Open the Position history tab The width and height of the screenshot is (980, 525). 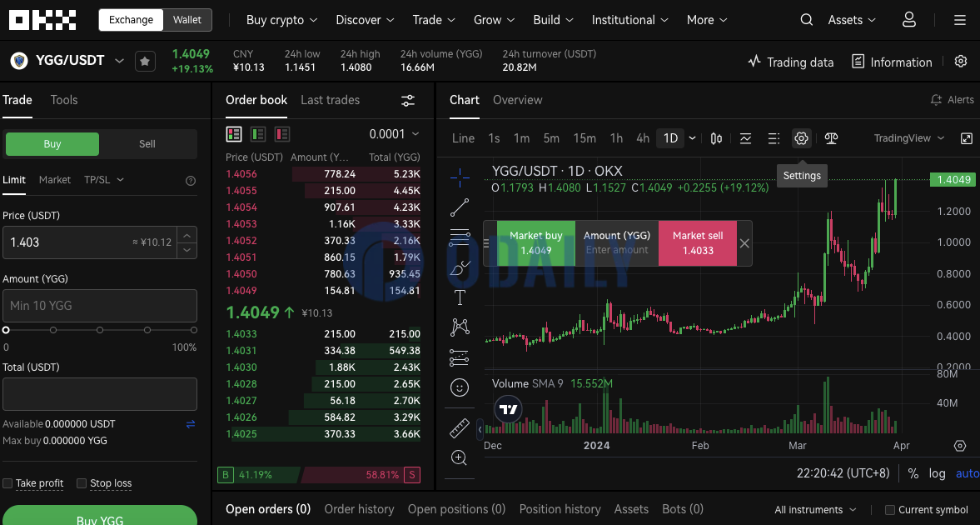point(560,509)
